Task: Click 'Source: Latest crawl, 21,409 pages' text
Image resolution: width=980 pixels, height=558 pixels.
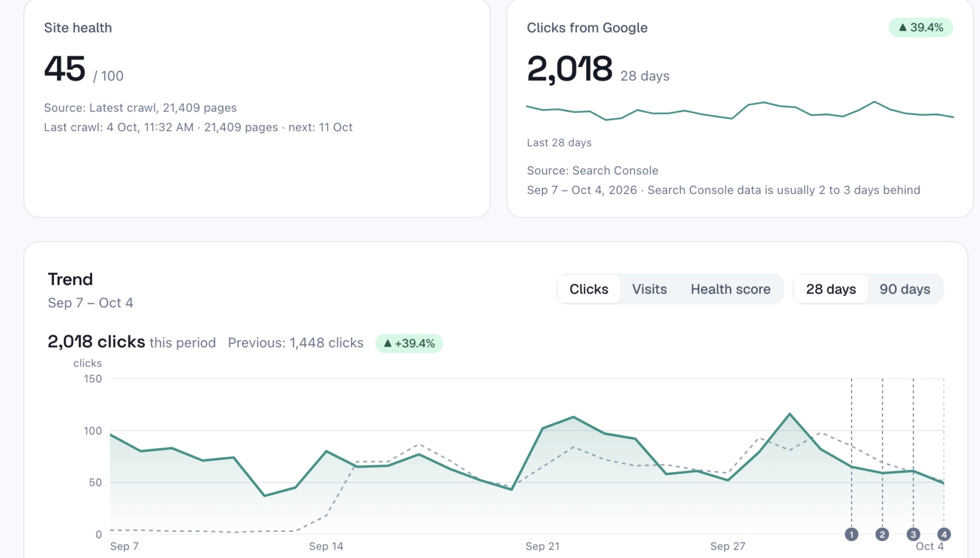Action: pos(140,108)
